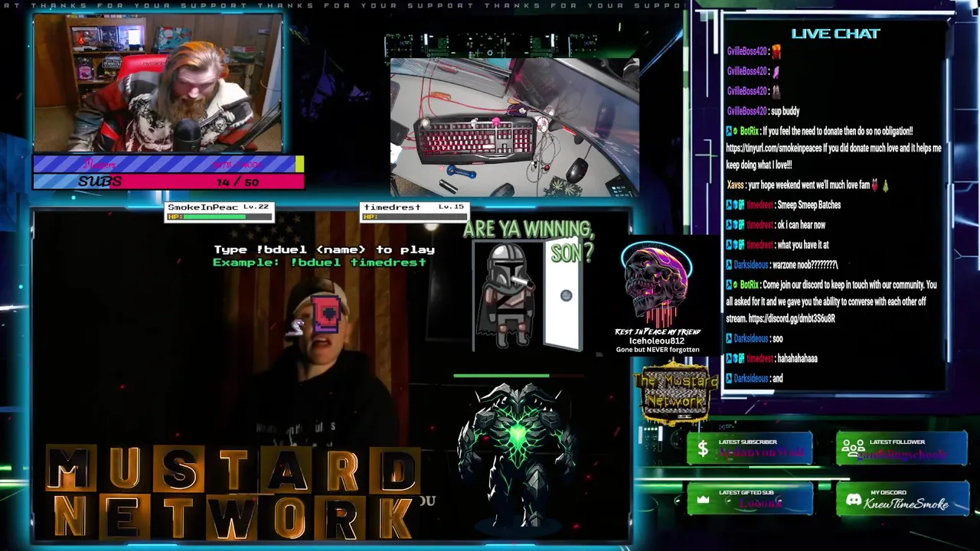The image size is (980, 551).
Task: Select the streamer webcam feed
Action: 158,84
